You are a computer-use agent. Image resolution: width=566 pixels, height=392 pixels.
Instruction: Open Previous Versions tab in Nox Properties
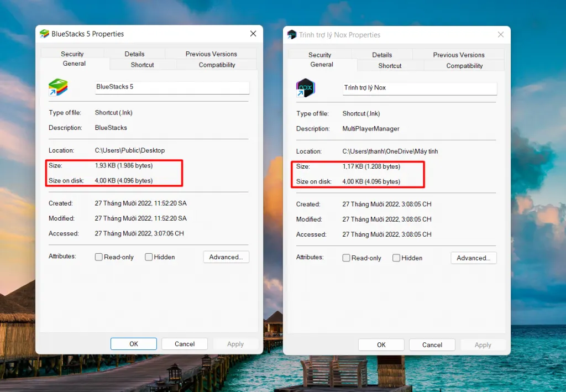pyautogui.click(x=459, y=55)
